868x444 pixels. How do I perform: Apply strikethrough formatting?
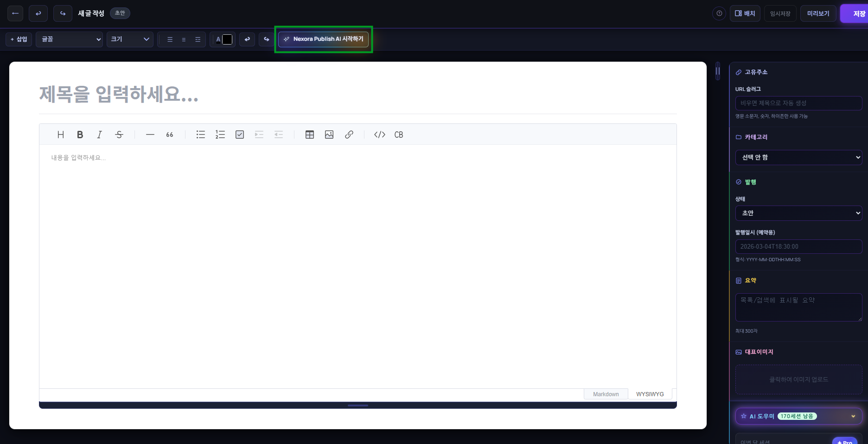[119, 135]
